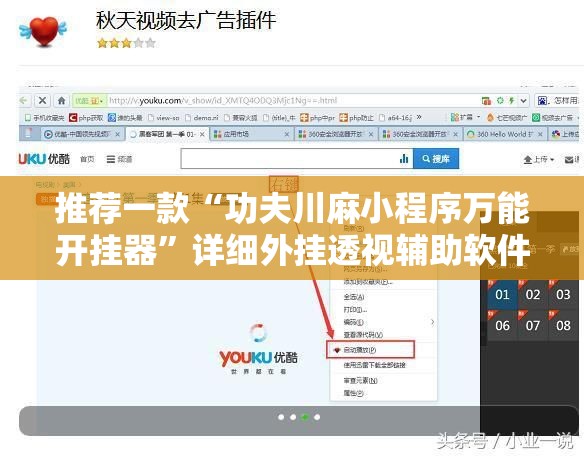Close the 优酷-中国领先视频 tab
This screenshot has width=584, height=456.
(117, 134)
